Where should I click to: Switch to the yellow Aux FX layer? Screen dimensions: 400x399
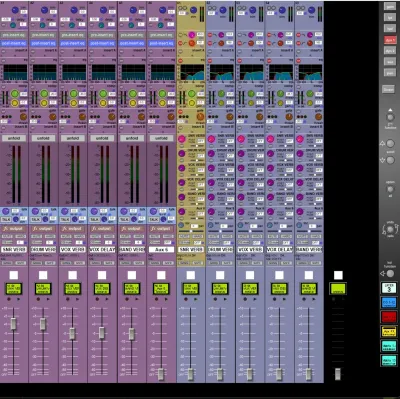tap(389, 332)
